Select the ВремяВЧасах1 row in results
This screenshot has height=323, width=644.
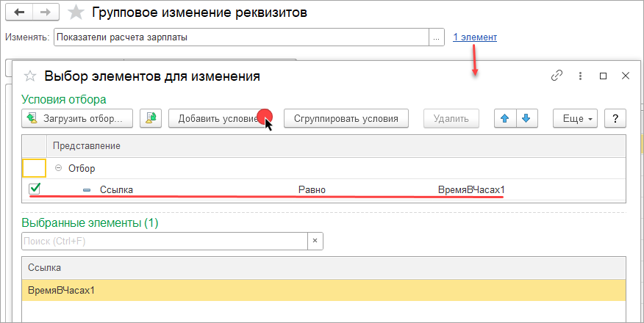point(323,290)
